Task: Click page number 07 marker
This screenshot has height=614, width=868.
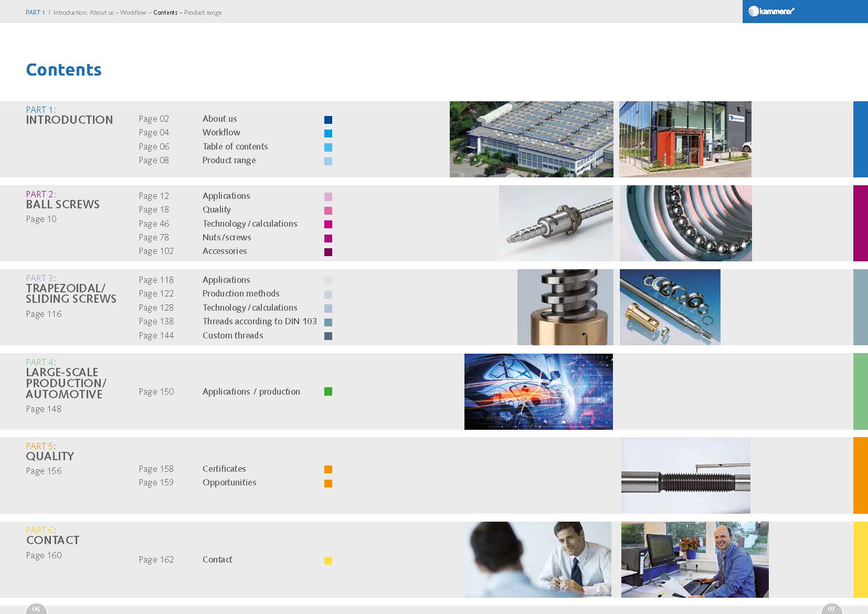Action: [x=831, y=609]
